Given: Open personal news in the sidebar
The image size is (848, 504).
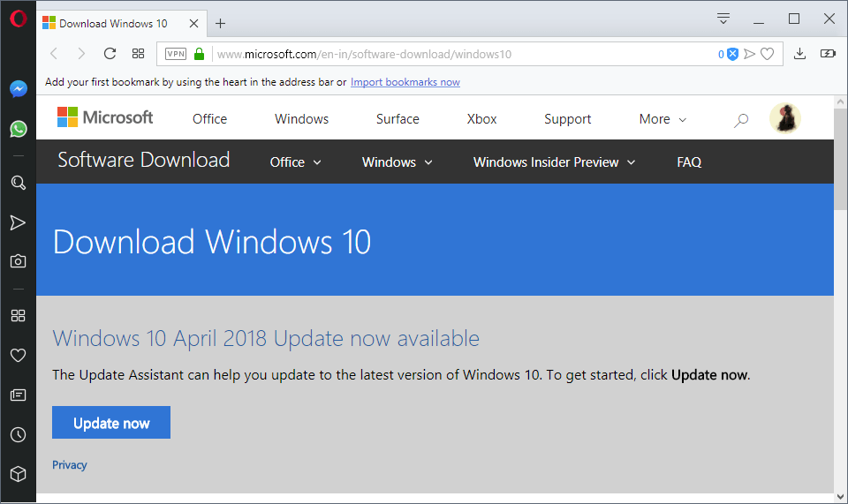Looking at the screenshot, I should click(19, 395).
